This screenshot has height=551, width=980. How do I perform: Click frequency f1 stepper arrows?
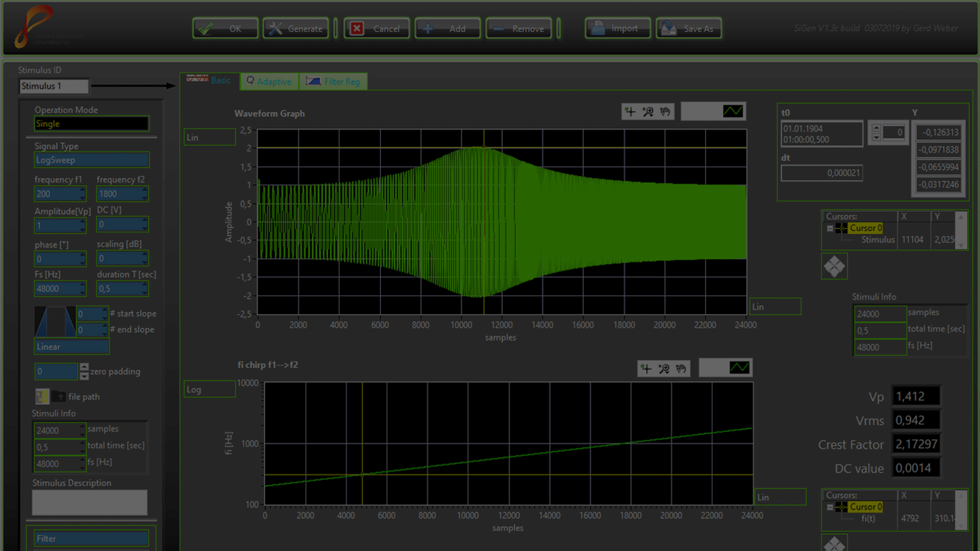click(x=83, y=194)
